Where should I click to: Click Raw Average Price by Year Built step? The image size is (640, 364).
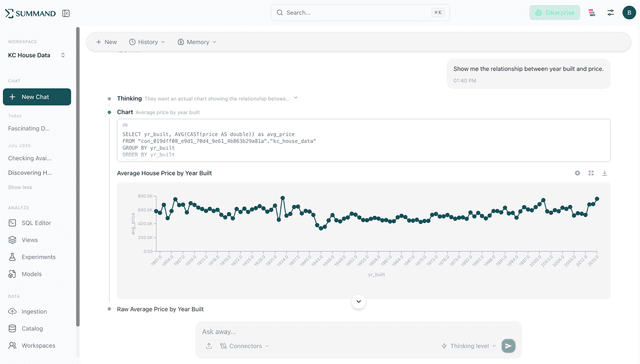coord(160,309)
